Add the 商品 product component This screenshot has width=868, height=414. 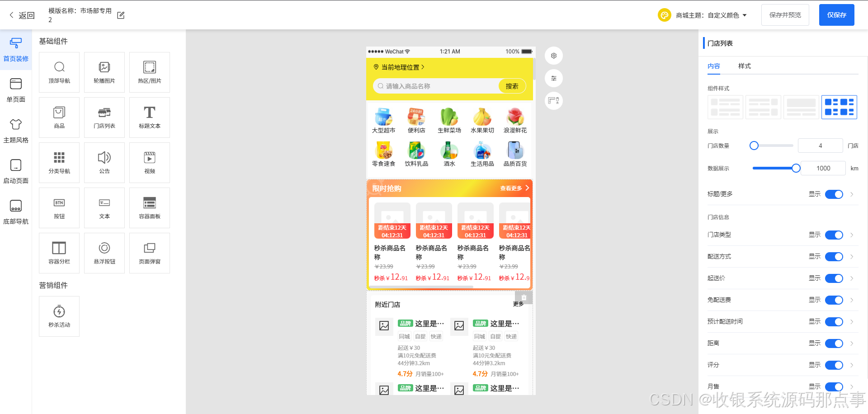tap(59, 118)
